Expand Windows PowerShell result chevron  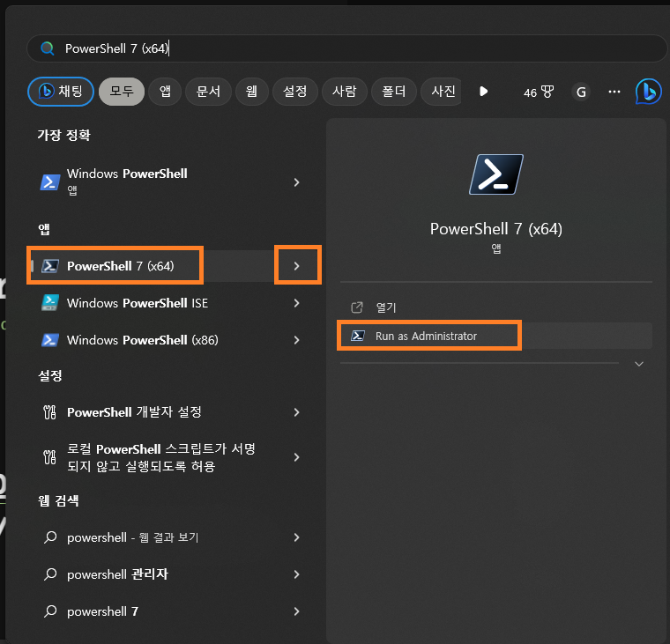[x=296, y=182]
